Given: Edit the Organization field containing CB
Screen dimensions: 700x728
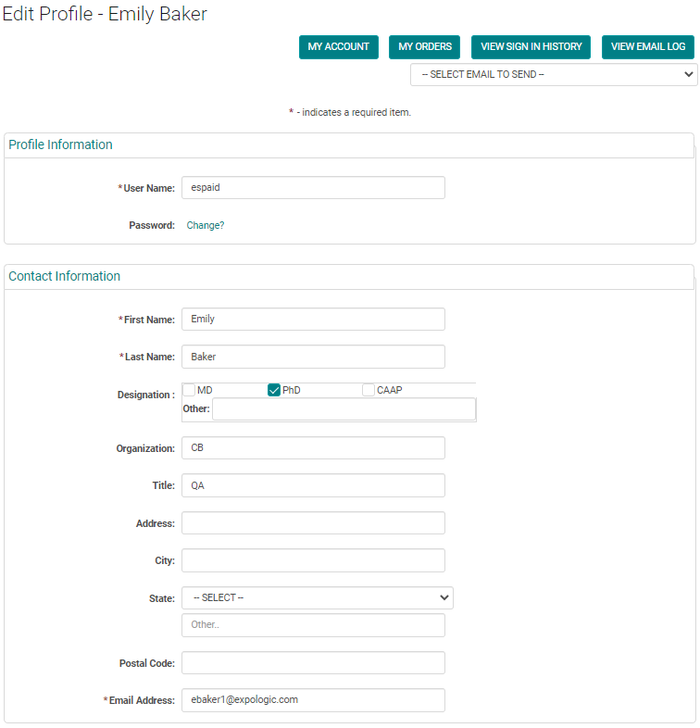Looking at the screenshot, I should pyautogui.click(x=313, y=447).
